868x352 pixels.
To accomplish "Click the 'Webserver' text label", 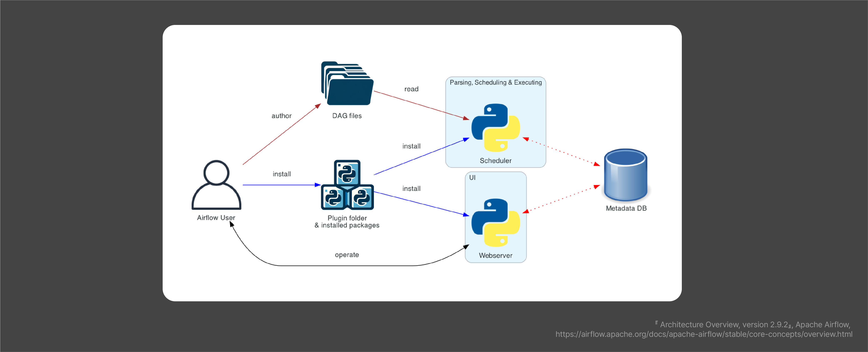I will coord(495,255).
